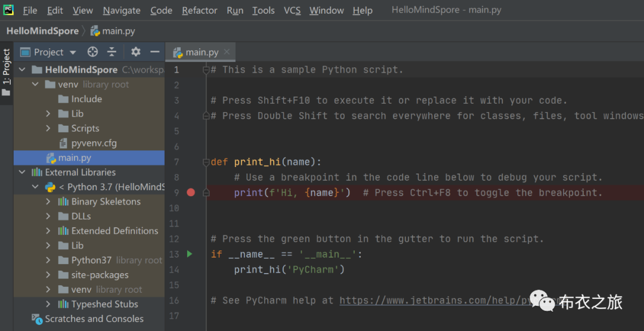644x331 pixels.
Task: Click the green run arrow in gutter
Action: pos(190,254)
